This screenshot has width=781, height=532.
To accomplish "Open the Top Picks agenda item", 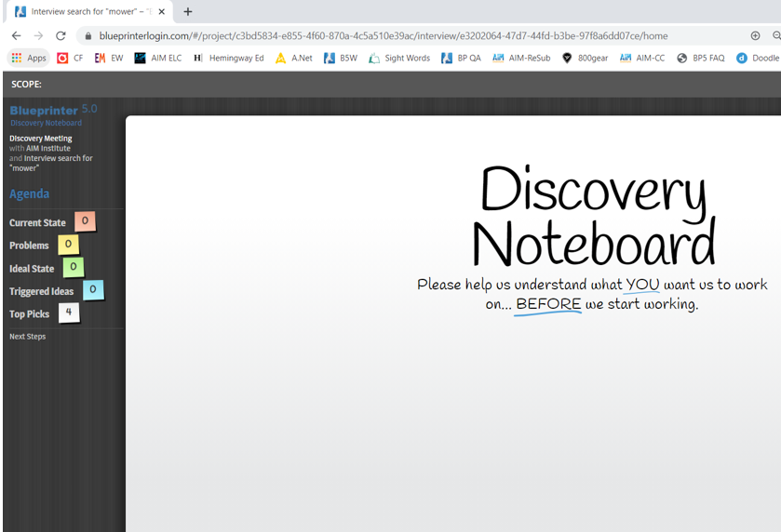I will [29, 314].
